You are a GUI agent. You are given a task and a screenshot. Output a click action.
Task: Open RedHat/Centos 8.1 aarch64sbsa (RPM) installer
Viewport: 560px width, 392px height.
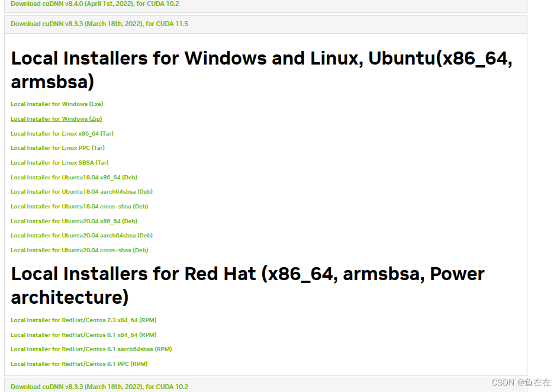pyautogui.click(x=91, y=349)
